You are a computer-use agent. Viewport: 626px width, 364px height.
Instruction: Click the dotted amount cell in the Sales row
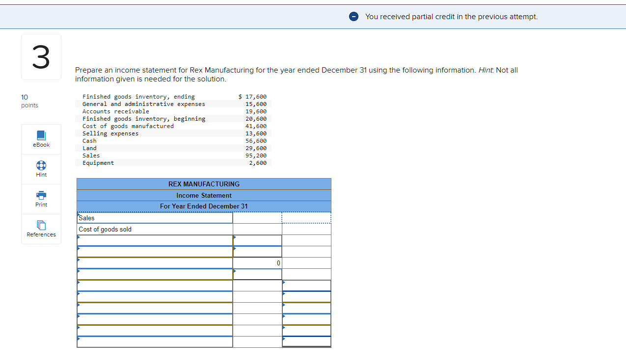click(306, 218)
